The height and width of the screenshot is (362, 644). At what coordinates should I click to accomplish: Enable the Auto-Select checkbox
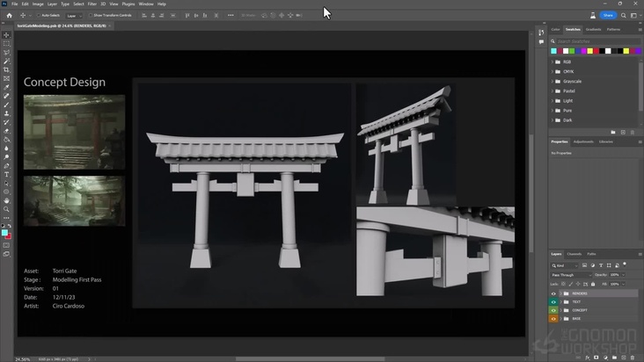pyautogui.click(x=38, y=15)
